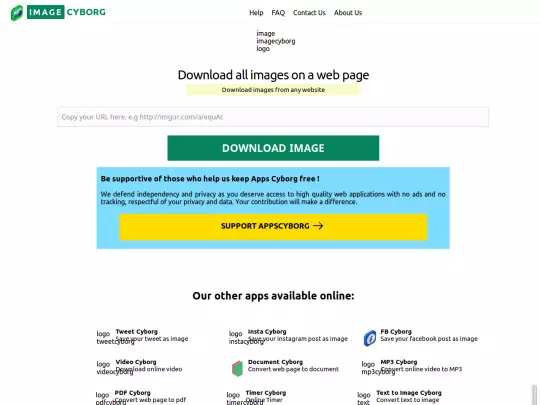Go to Contact Us
This screenshot has width=540, height=405.
tap(309, 13)
